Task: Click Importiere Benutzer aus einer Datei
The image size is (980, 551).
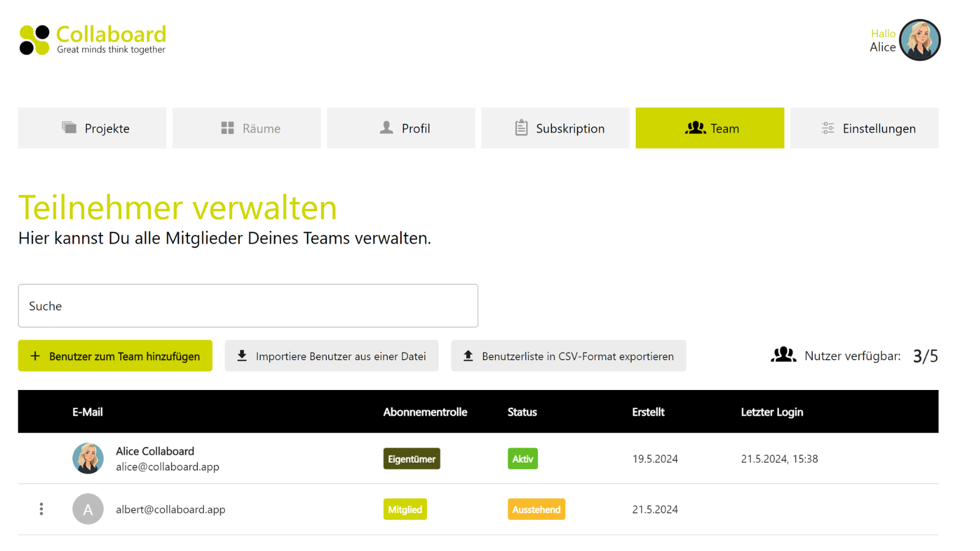Action: [331, 356]
